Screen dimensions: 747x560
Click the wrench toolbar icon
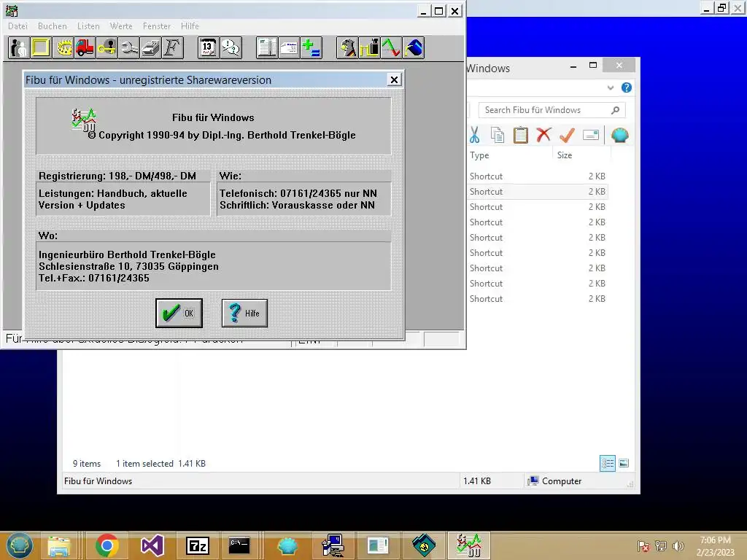click(x=128, y=47)
